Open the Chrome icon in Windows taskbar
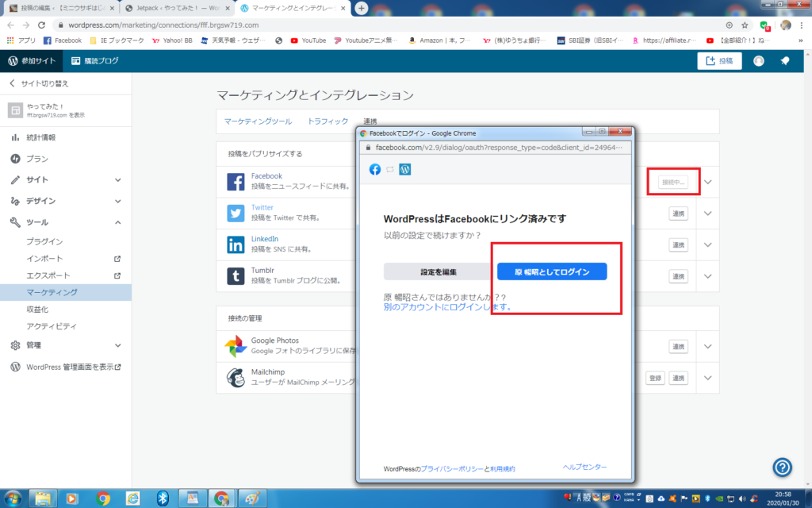 pos(103,498)
